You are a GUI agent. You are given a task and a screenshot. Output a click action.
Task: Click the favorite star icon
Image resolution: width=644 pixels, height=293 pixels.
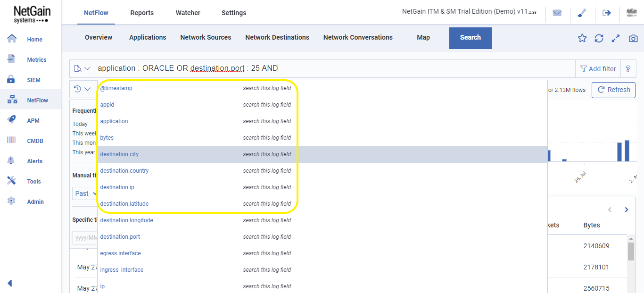pyautogui.click(x=582, y=38)
